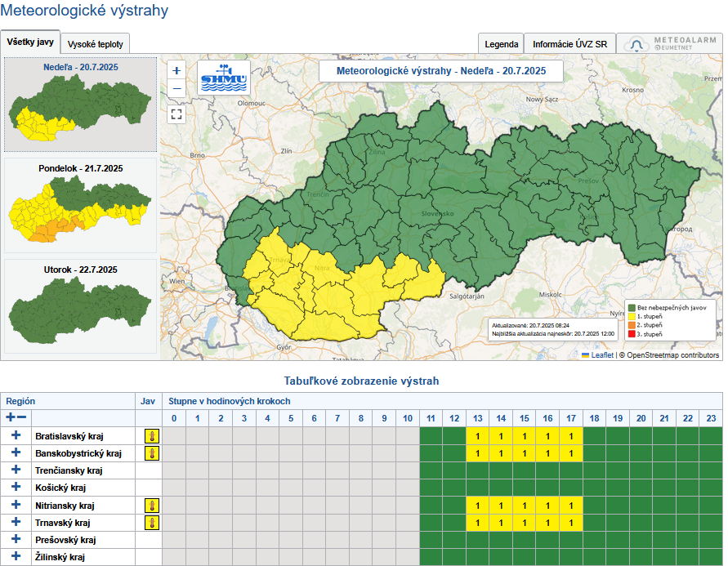Screen dimensions: 728x566
Task: Click the SHMÚ logo on map
Action: coord(225,78)
